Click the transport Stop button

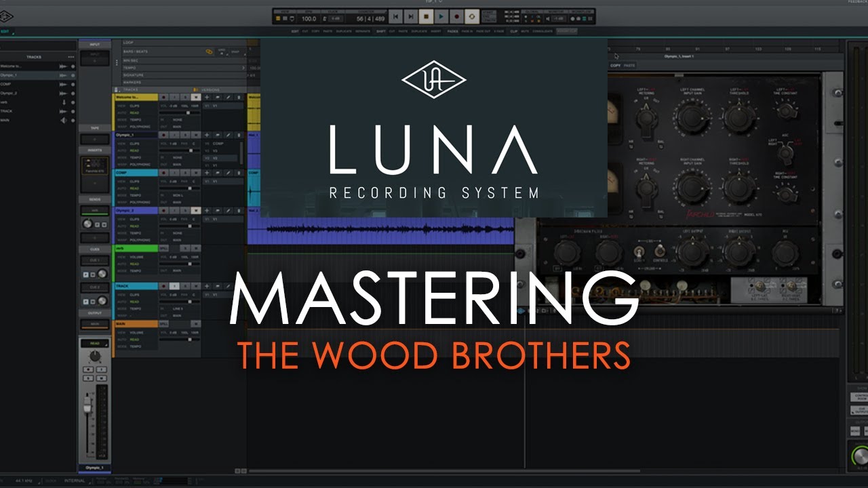[426, 16]
